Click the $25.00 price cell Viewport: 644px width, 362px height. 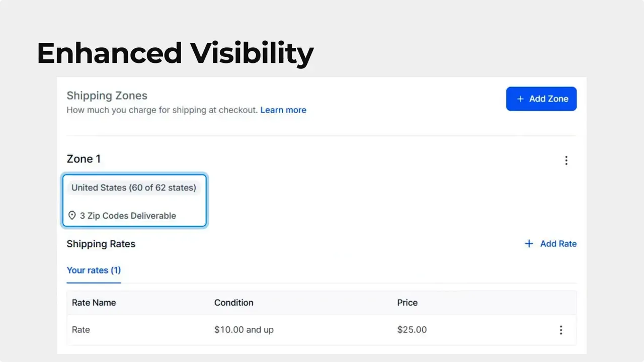pyautogui.click(x=412, y=330)
